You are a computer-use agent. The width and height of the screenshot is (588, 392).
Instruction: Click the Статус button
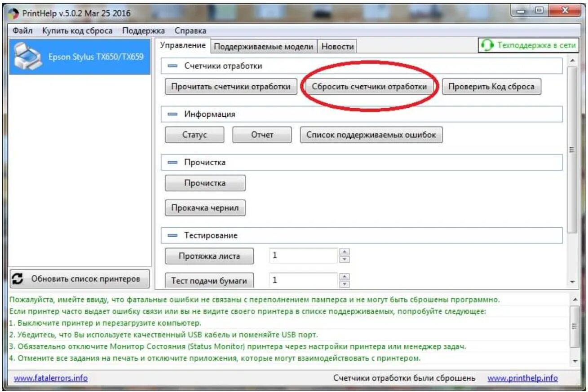(195, 135)
